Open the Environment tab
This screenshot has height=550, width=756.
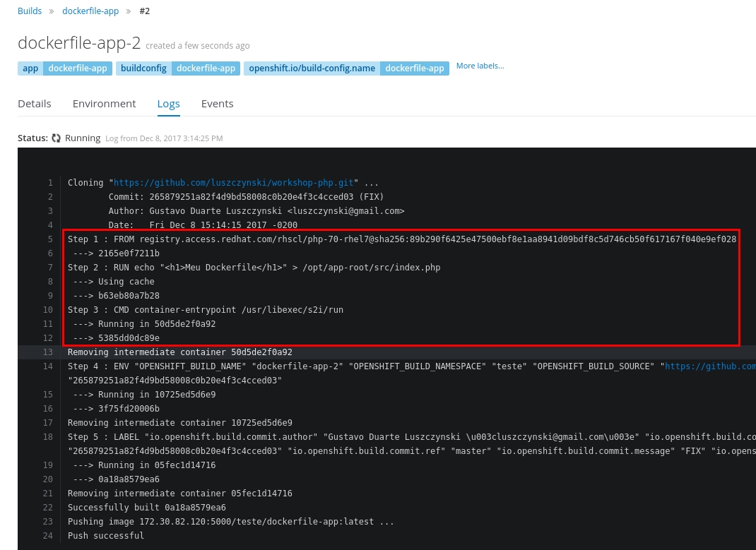click(104, 104)
